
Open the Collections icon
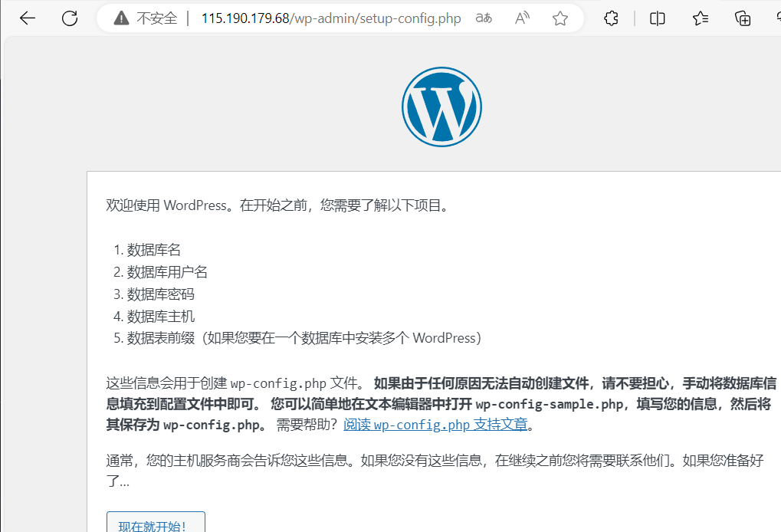point(743,18)
